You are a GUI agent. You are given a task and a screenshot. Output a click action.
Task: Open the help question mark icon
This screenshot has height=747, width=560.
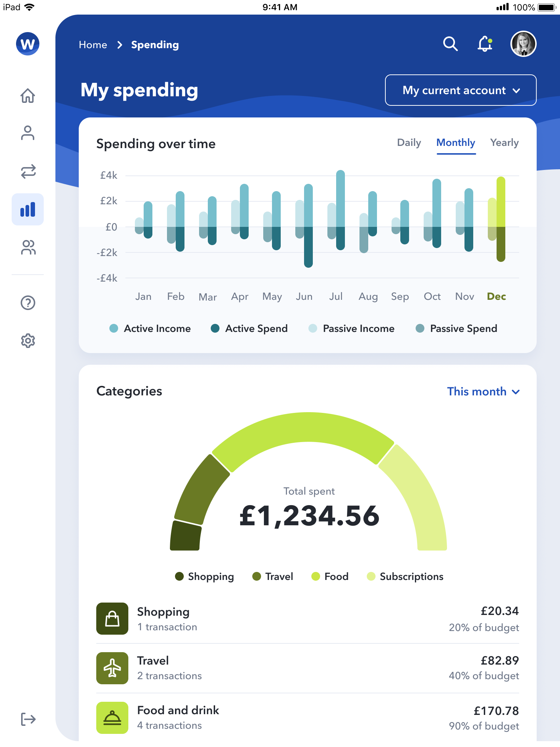tap(28, 303)
